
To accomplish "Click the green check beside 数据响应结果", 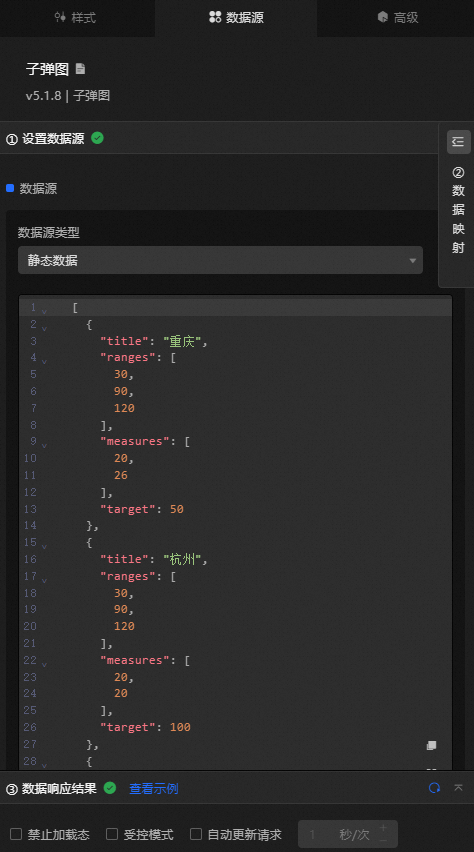I will point(110,788).
